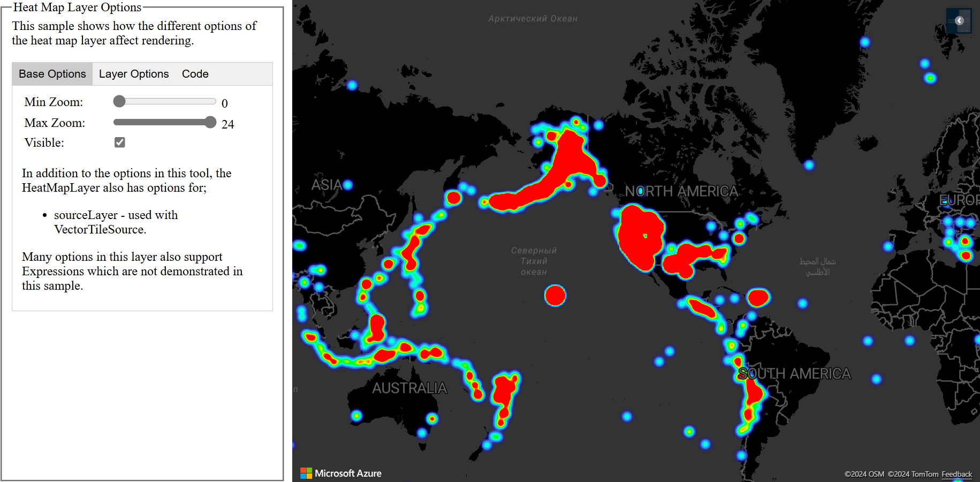Open the Code tab
The height and width of the screenshot is (482, 980).
[195, 73]
